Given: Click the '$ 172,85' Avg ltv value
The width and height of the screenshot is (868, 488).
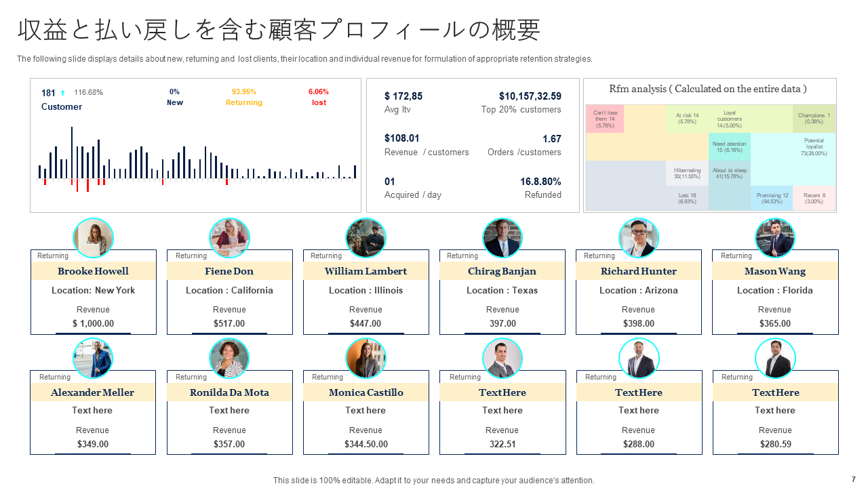Looking at the screenshot, I should pyautogui.click(x=403, y=96).
